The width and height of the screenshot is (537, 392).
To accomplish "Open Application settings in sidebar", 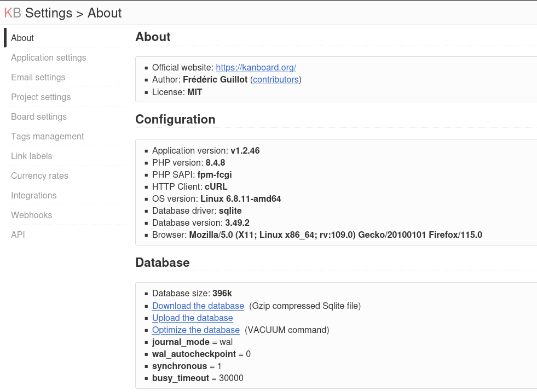I will 49,57.
